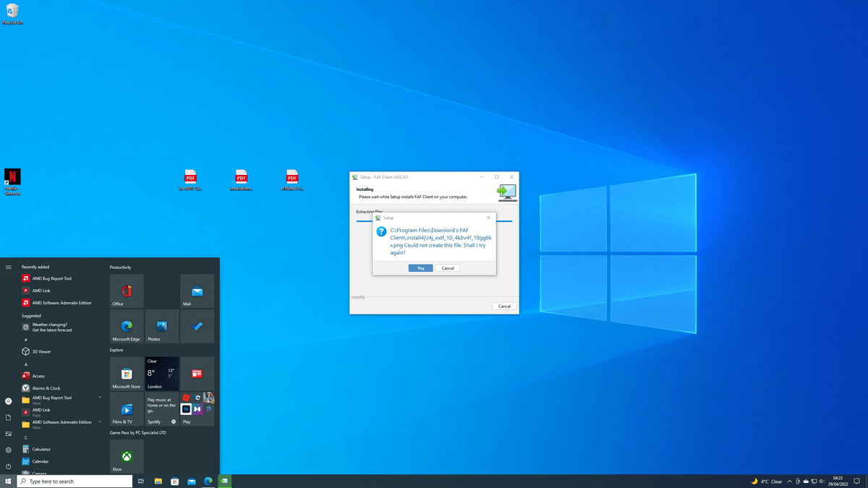Expand the AMD Software: Adrenalin Edition folder
Screen dimensions: 868x488
pos(61,424)
